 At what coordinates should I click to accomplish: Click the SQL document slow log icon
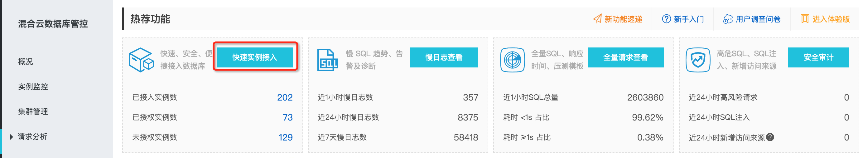tap(327, 60)
